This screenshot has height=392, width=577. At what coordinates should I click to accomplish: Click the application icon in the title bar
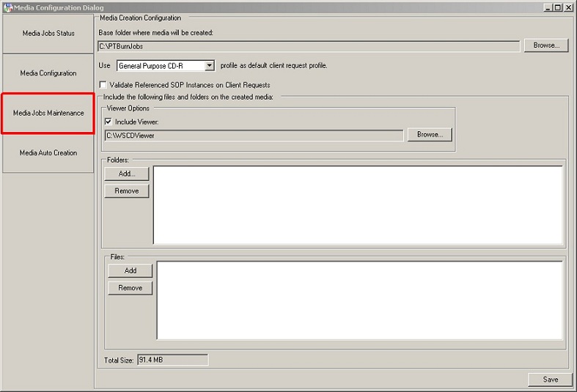7,7
